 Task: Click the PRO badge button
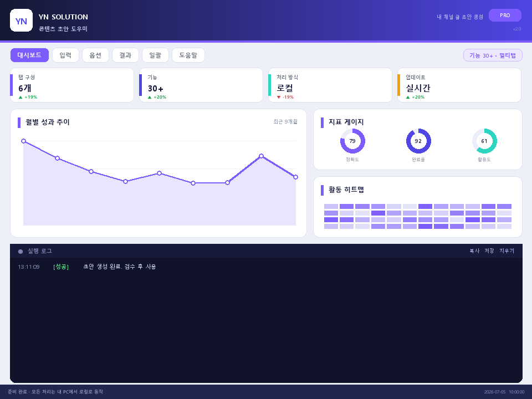click(505, 16)
